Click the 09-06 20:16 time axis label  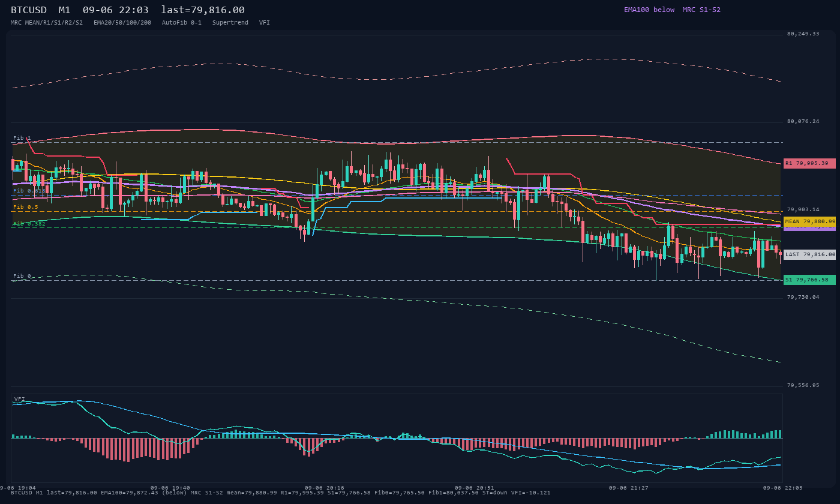click(x=324, y=488)
